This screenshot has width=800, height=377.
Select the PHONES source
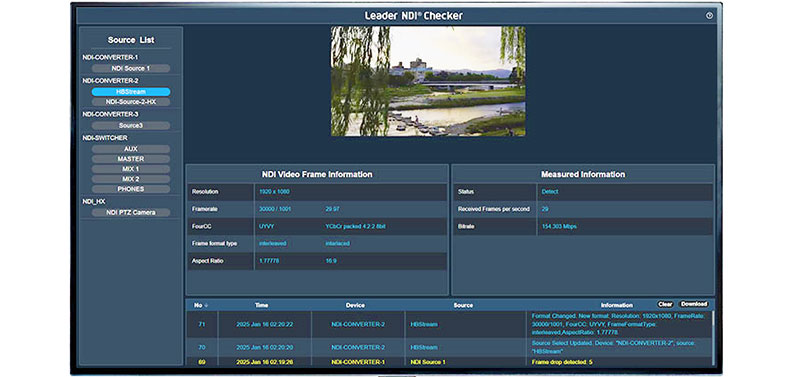(131, 189)
